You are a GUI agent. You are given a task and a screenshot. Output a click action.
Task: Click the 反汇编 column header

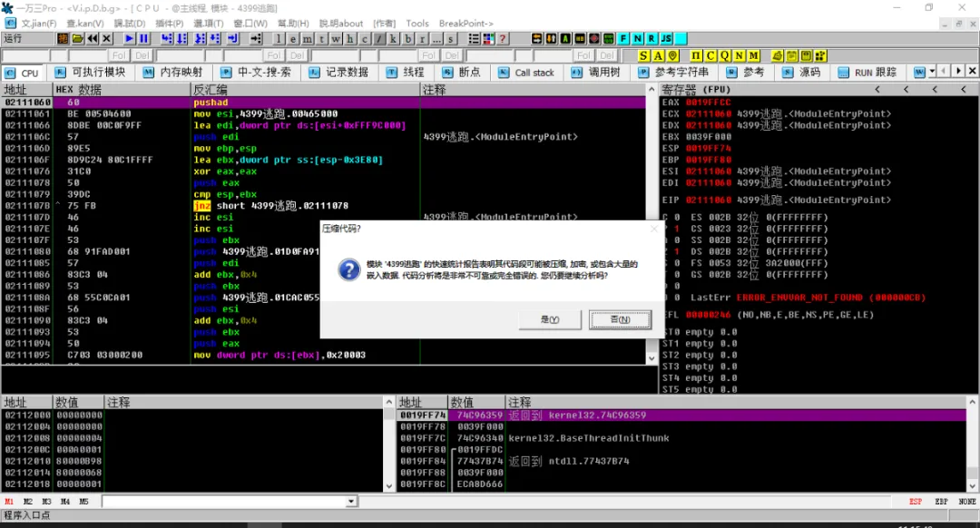[305, 90]
